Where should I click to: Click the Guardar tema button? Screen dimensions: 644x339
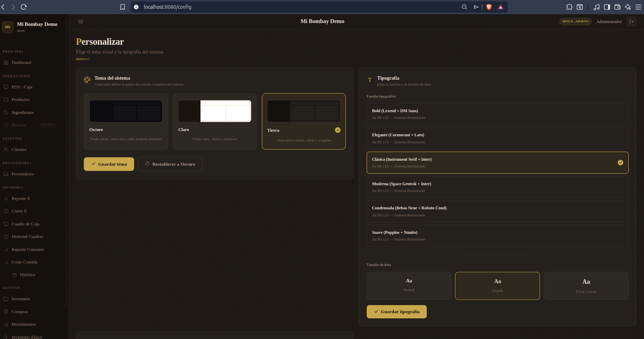109,164
